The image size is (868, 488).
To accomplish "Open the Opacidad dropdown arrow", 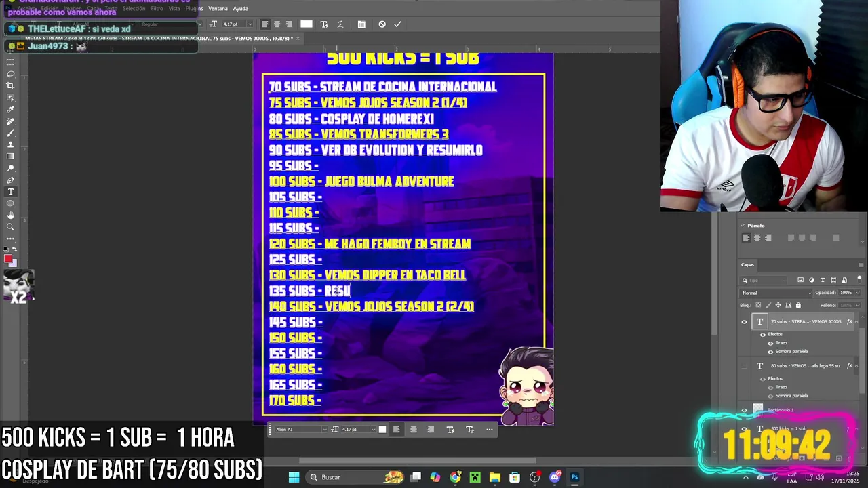I will 858,293.
